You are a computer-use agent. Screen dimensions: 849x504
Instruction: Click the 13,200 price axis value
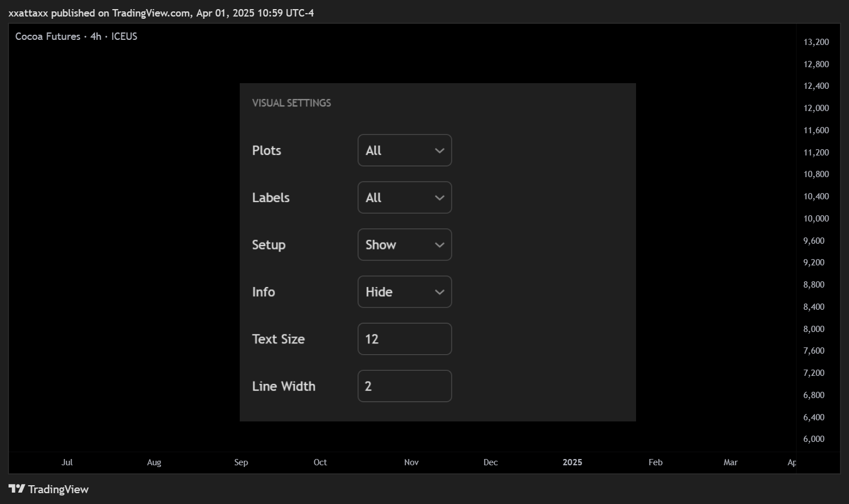click(816, 42)
